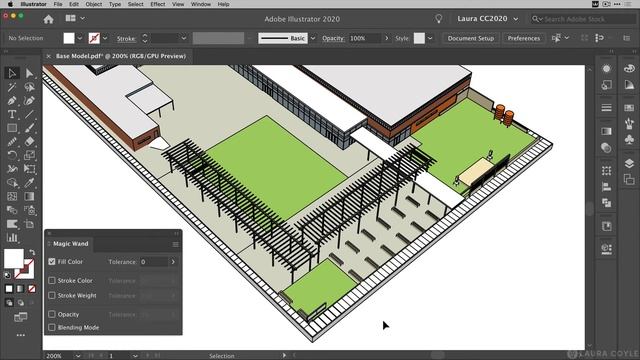Screen dimensions: 640x360
Task: Open the File menu
Action: tap(58, 4)
